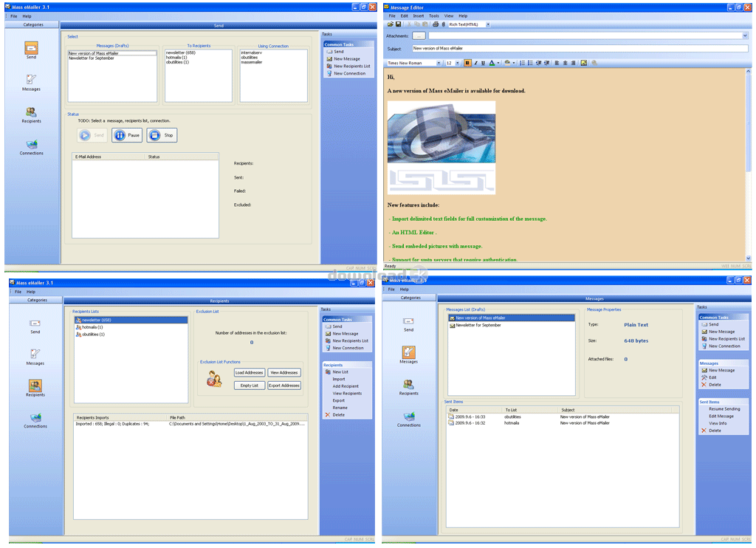
Task: Click View Recipients in Recipients tasks panel
Action: click(x=347, y=393)
